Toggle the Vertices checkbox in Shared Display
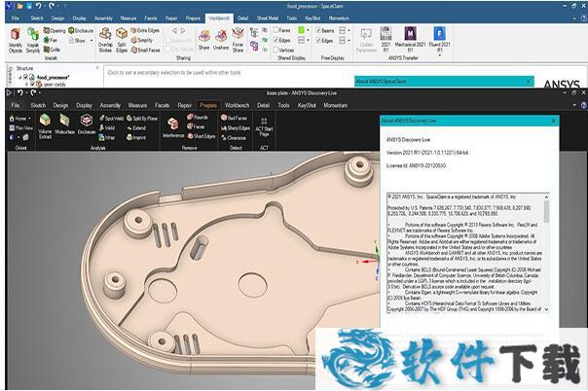Screen dimensions: 588x391 pos(275,50)
